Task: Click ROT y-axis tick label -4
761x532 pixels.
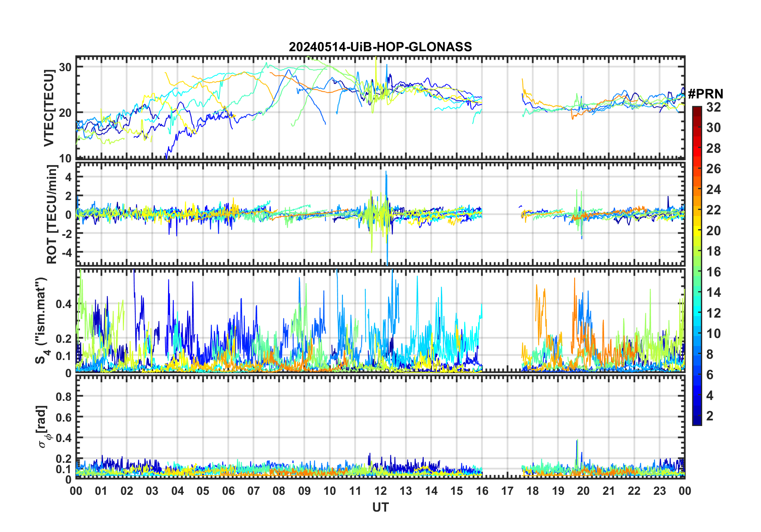Action: pos(67,252)
